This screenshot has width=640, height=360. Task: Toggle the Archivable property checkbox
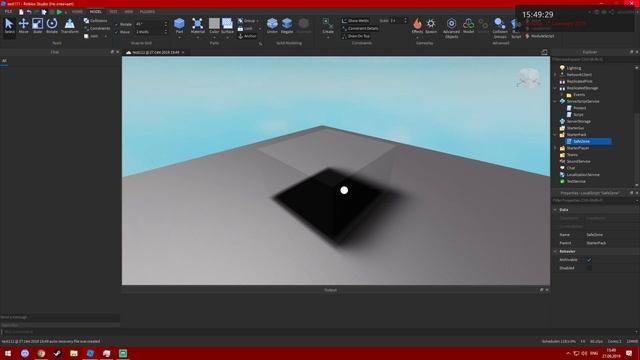[589, 260]
